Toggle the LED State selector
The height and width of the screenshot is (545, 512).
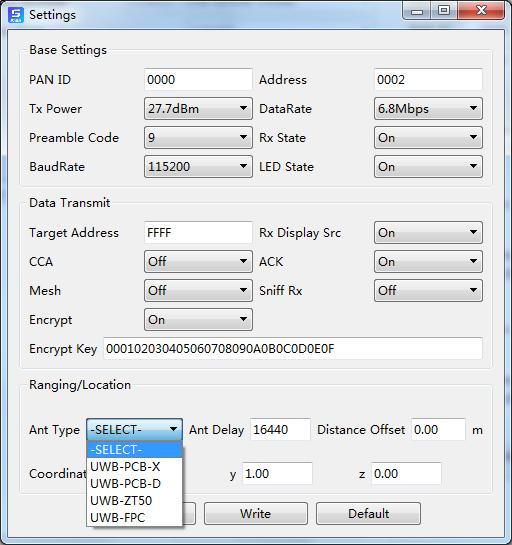point(428,166)
